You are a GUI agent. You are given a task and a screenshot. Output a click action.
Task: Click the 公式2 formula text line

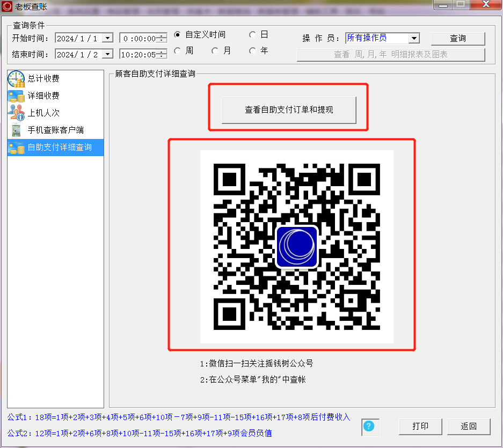click(140, 434)
